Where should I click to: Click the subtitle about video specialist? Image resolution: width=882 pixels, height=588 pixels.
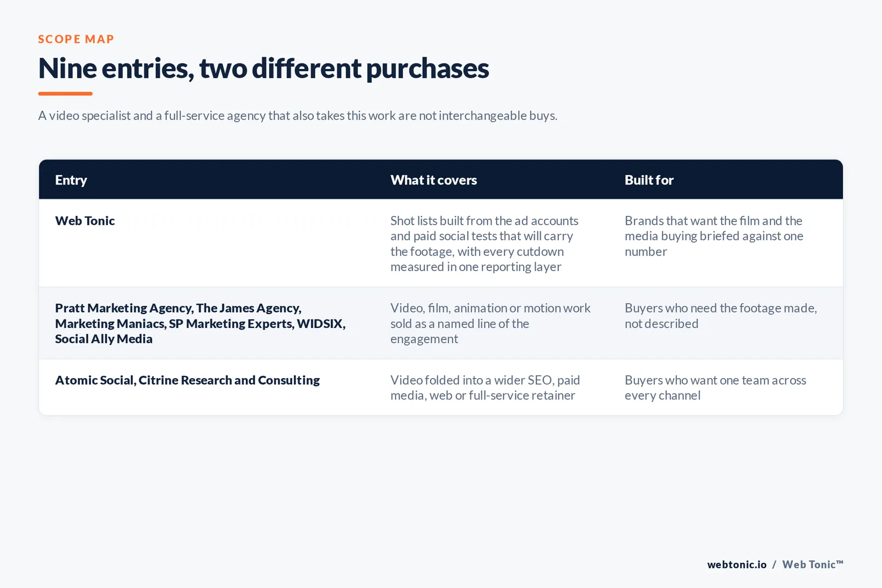[298, 116]
